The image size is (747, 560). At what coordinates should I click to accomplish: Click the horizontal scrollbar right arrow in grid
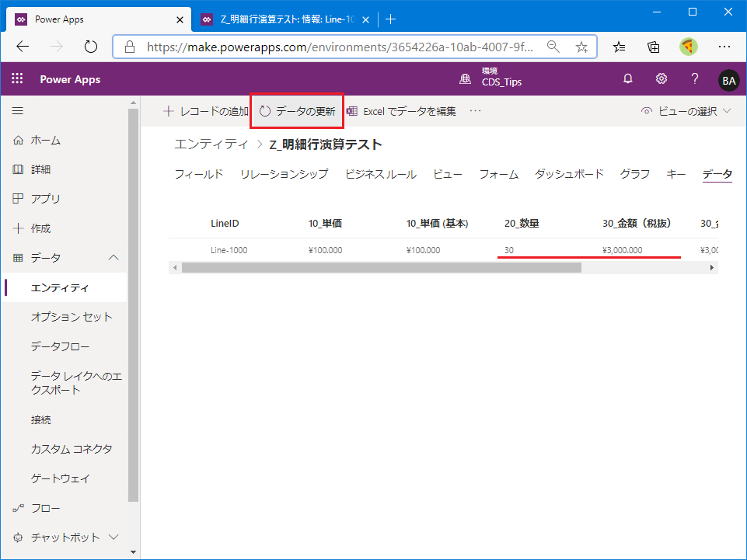click(712, 268)
